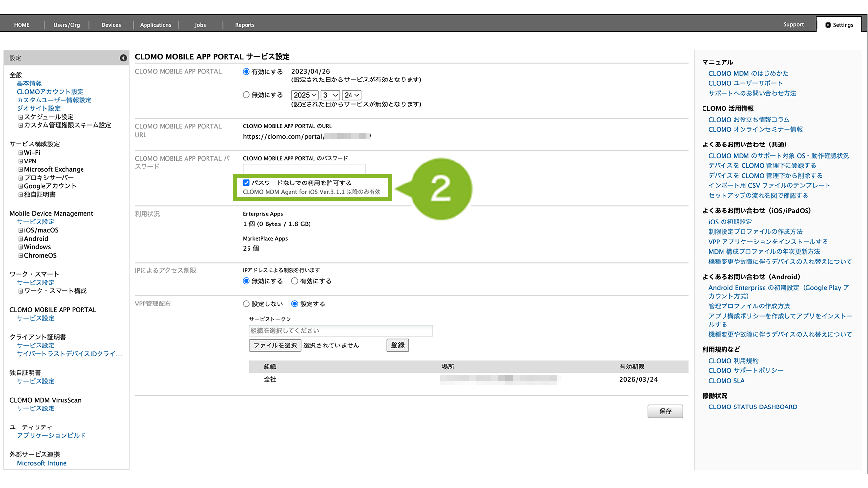
Task: Toggle the パスワードなしでの利用を許可する checkbox
Action: pos(247,183)
